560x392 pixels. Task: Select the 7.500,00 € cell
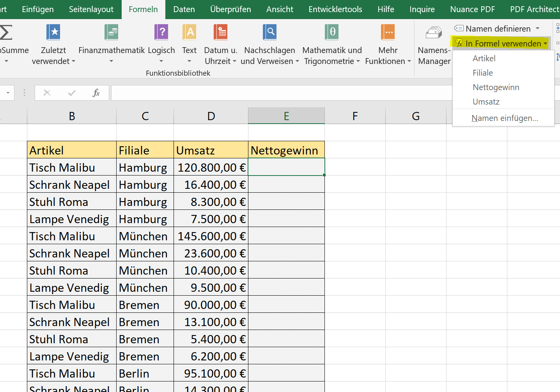(211, 218)
